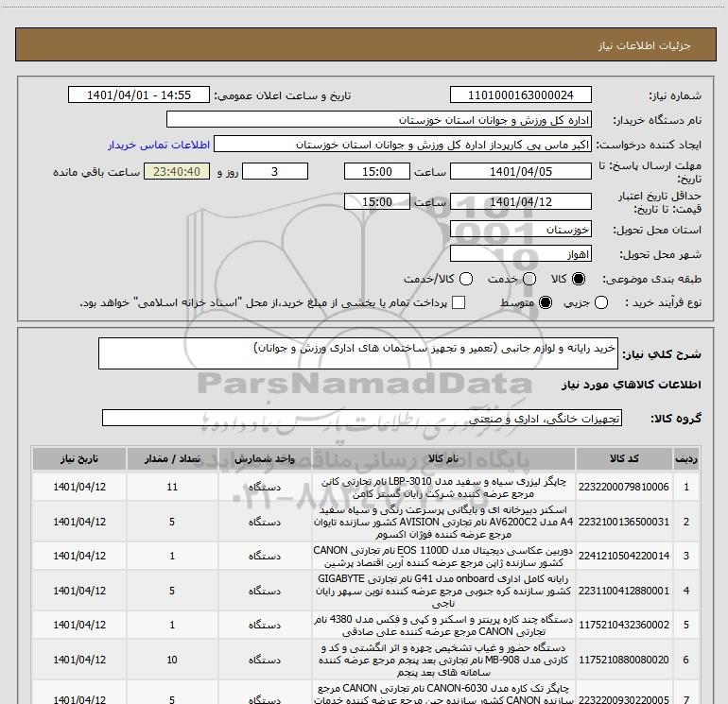728x704 pixels.
Task: Click the اطلاعات کالاهای مورد نیاز section heading
Action: click(x=631, y=385)
